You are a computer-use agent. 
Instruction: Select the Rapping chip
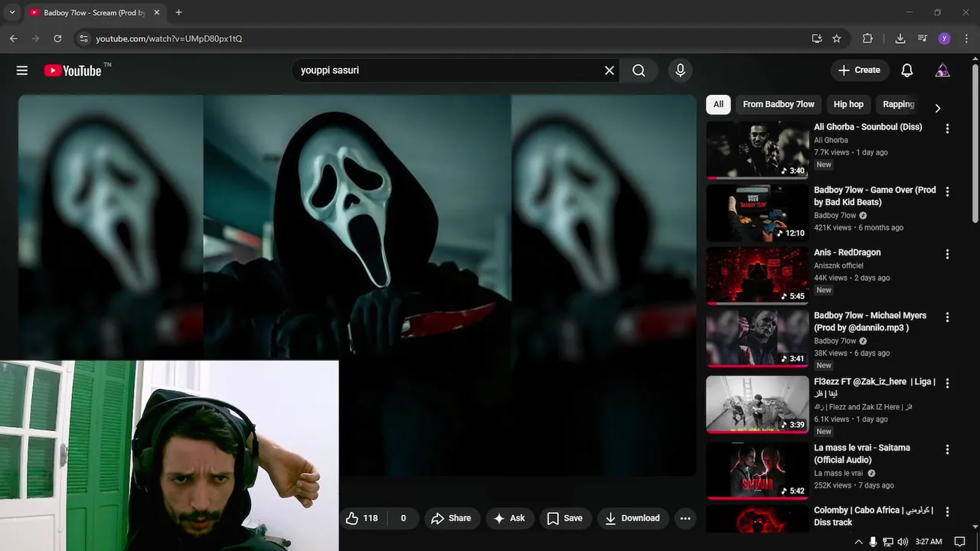point(899,104)
